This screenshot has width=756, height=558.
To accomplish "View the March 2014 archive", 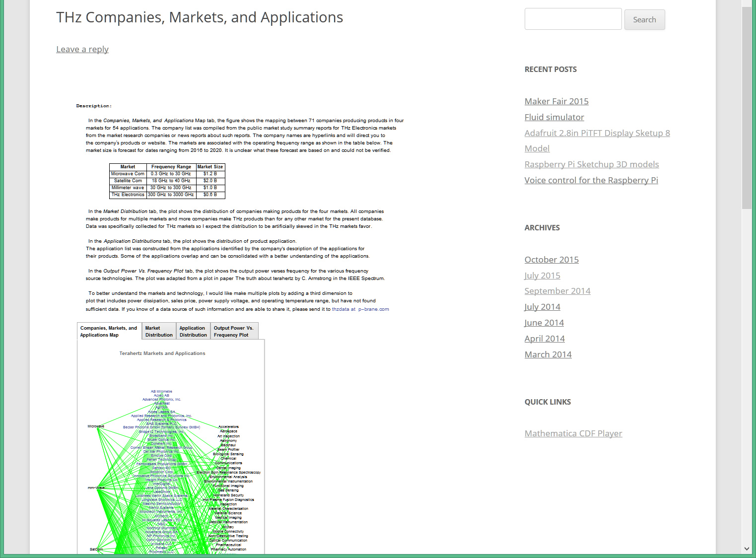I will pos(548,354).
